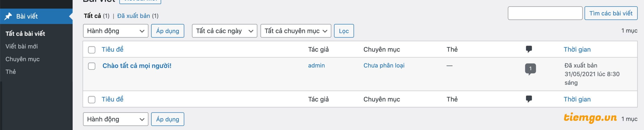
Task: Open the comment count bubble showing 1
Action: click(530, 69)
